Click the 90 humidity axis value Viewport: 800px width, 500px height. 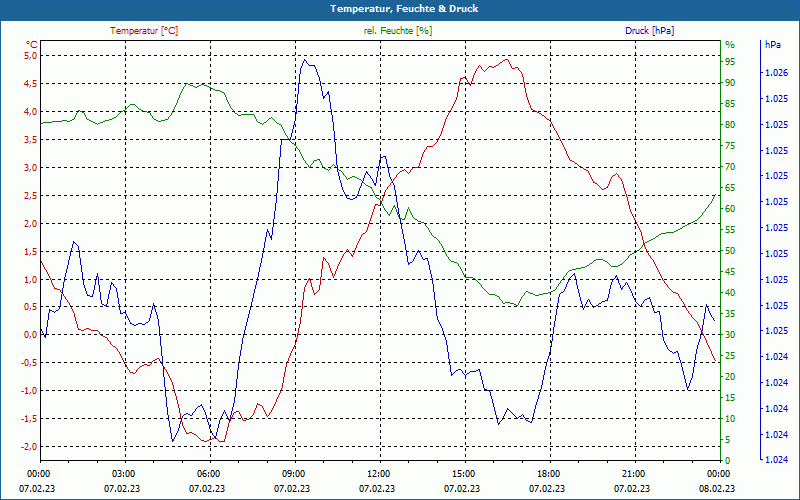730,83
